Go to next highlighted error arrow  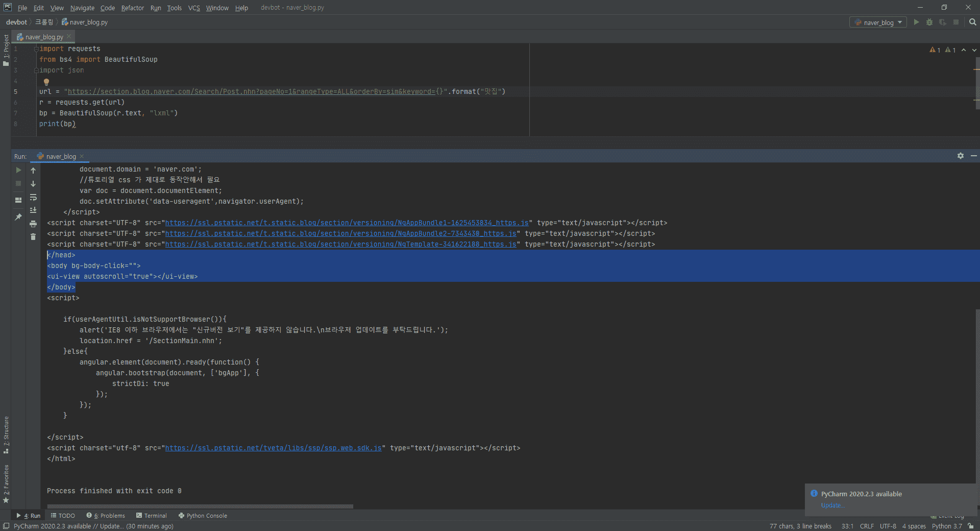[974, 50]
